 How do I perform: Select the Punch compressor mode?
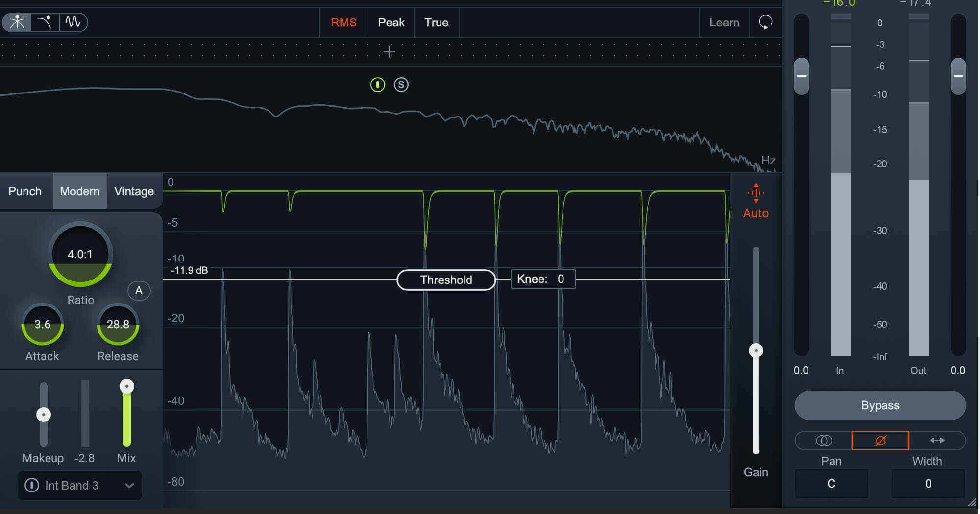[25, 191]
